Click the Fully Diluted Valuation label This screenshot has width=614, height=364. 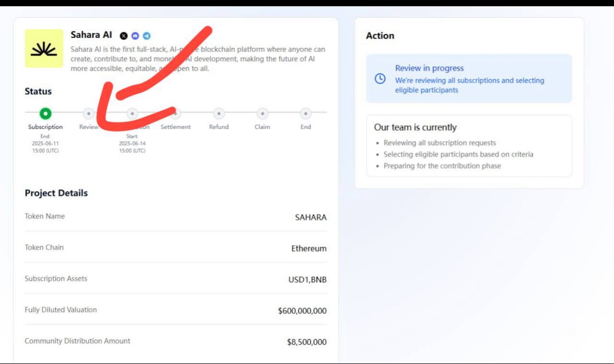61,310
